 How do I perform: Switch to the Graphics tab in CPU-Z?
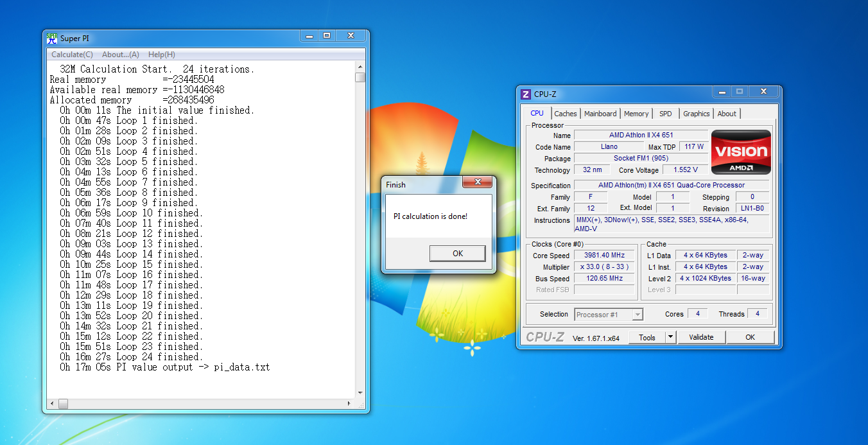[697, 114]
